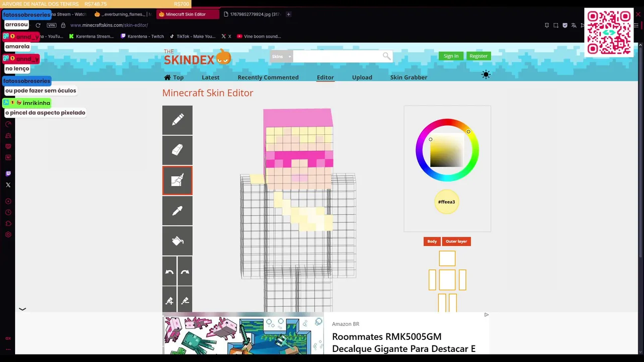Go to the Top skins page
644x362 pixels.
coord(174,77)
